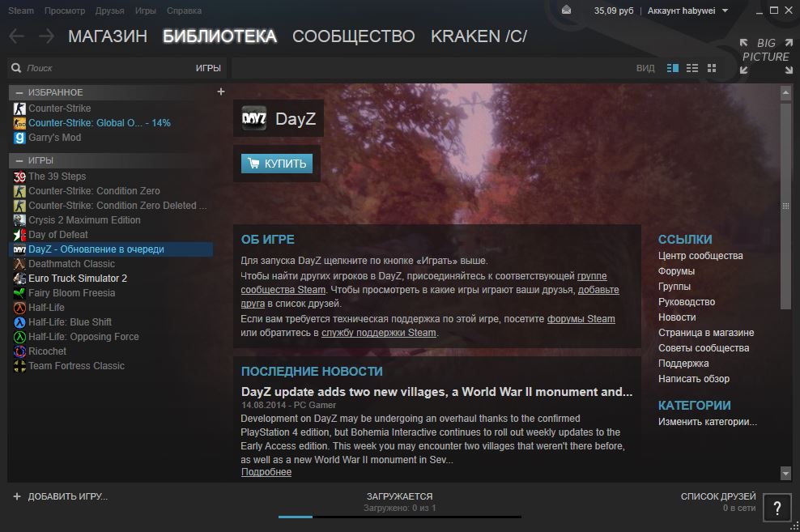Open the DayZ update news headline

coord(436,392)
